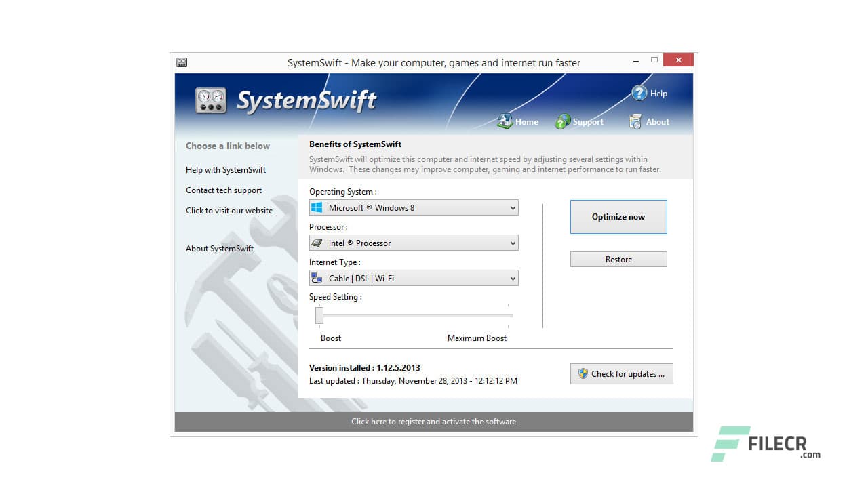The width and height of the screenshot is (868, 488).
Task: Open Help via the question mark icon
Action: click(x=640, y=93)
